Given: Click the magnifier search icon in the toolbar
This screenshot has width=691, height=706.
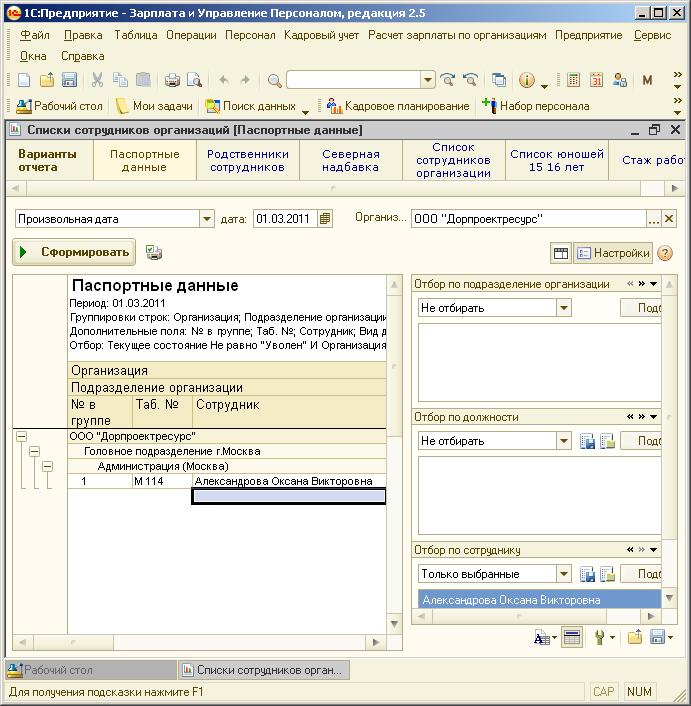Looking at the screenshot, I should click(274, 81).
